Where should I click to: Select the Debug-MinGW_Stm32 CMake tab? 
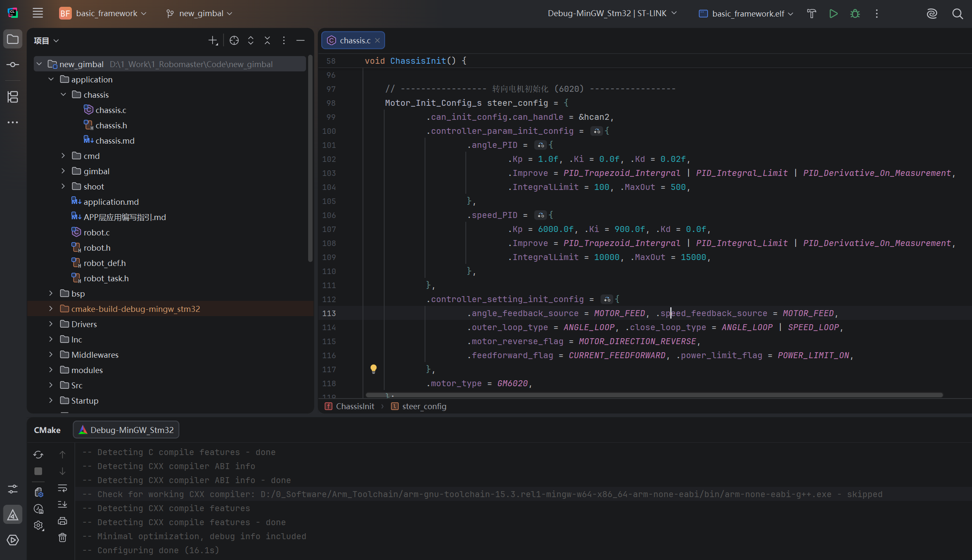126,430
